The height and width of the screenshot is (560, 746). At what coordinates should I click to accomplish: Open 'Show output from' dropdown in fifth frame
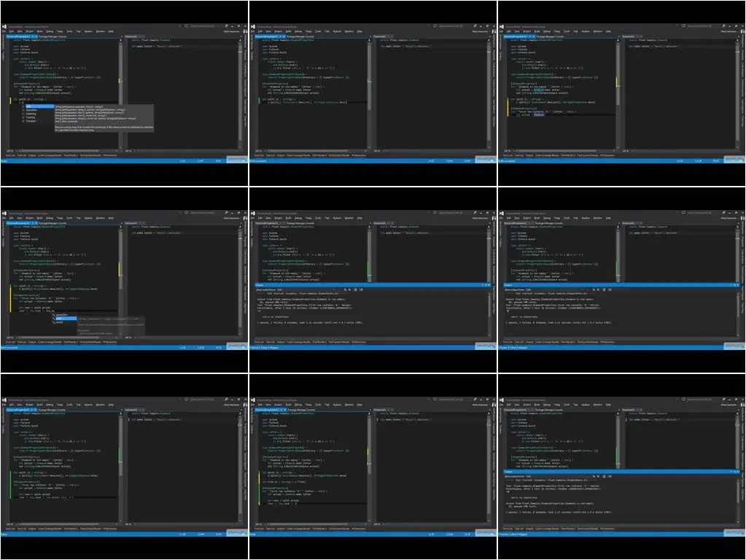307,289
